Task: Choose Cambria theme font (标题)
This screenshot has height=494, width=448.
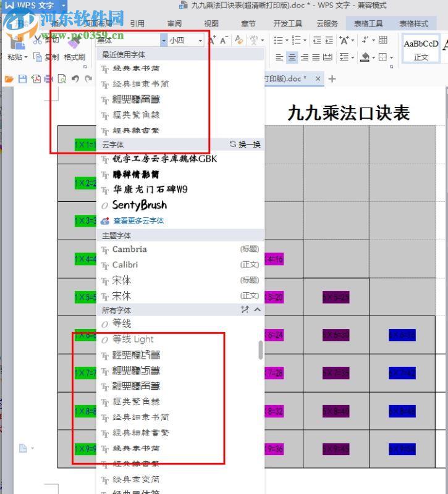Action: click(180, 249)
